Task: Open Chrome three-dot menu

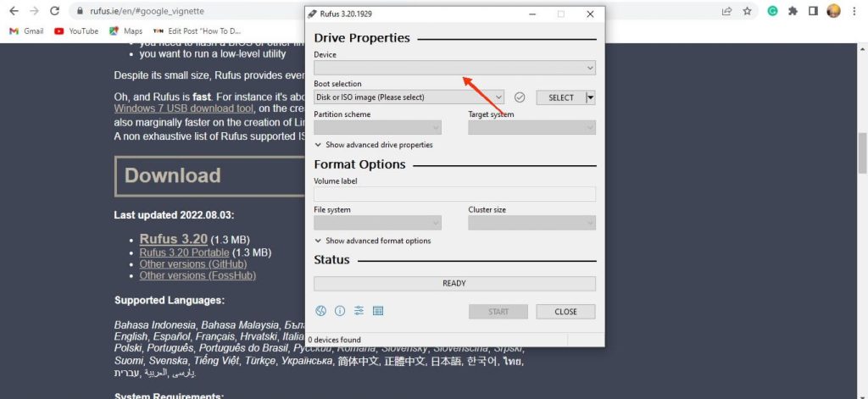Action: point(855,11)
